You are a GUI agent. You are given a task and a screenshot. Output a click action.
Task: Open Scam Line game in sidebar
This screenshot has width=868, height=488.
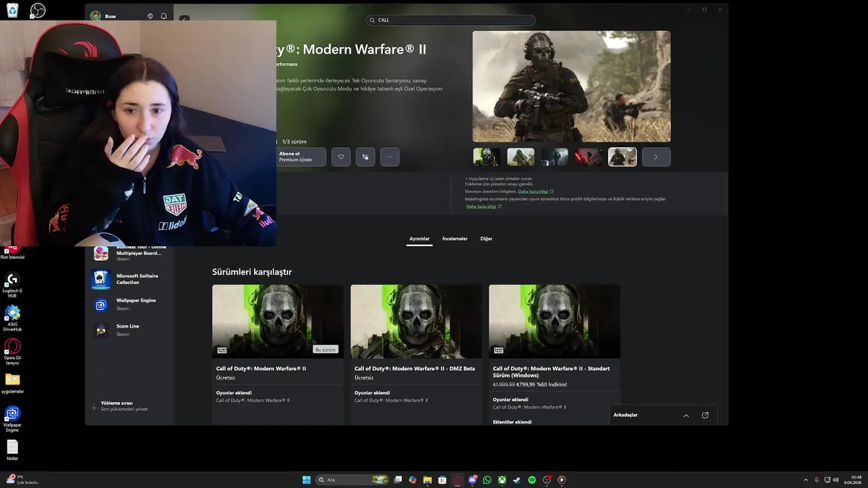coord(129,330)
